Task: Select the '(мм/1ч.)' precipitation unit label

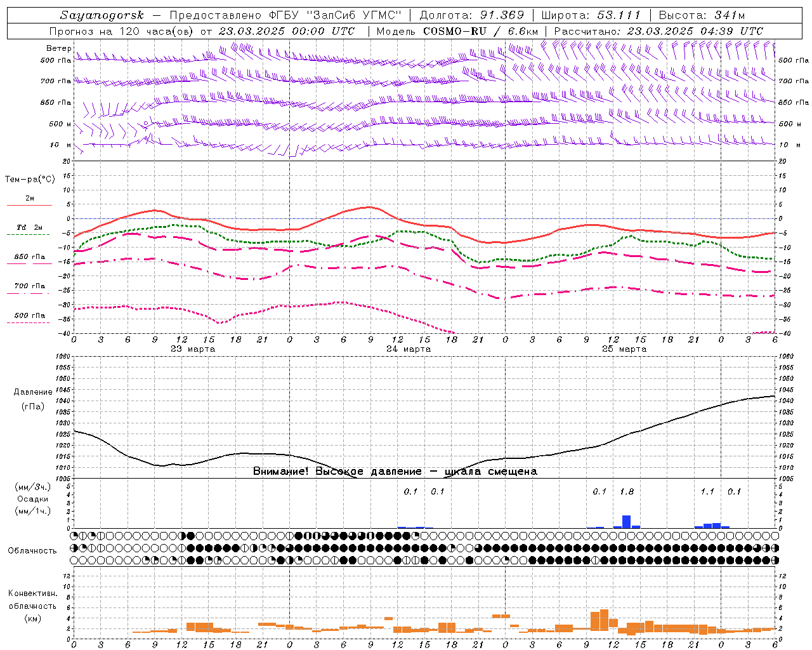Action: (32, 511)
